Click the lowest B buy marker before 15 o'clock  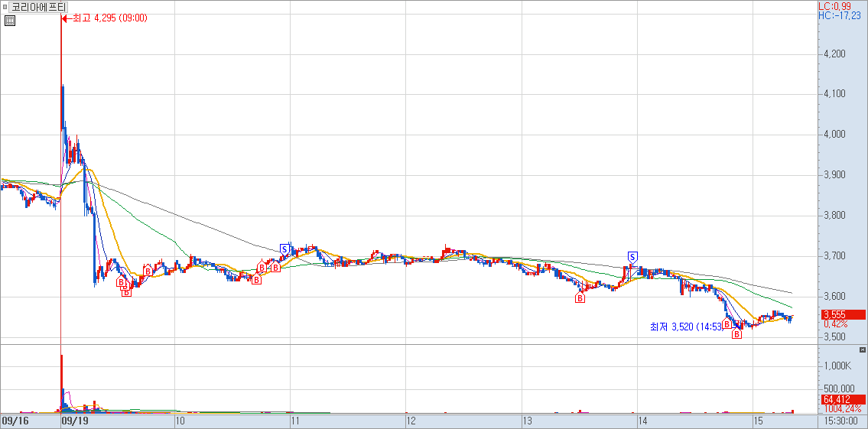(x=736, y=333)
